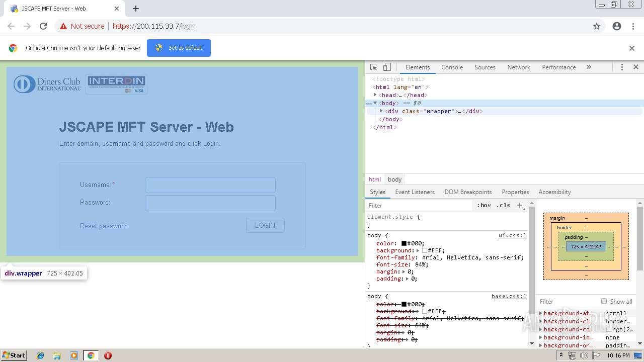
Task: Open the base.css:1 source link
Action: pos(509,296)
